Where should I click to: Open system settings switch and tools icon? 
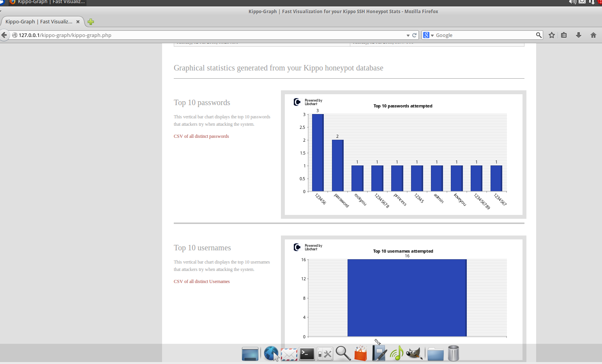[325, 354]
